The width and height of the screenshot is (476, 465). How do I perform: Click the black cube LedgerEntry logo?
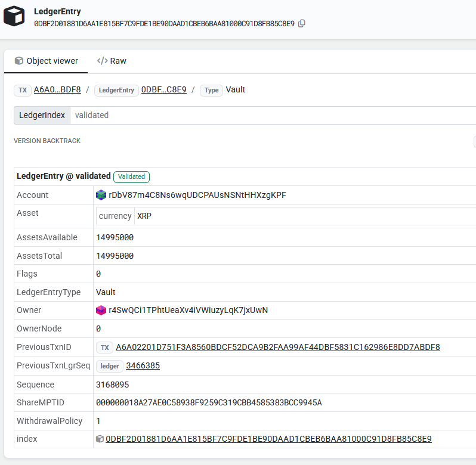tap(14, 16)
